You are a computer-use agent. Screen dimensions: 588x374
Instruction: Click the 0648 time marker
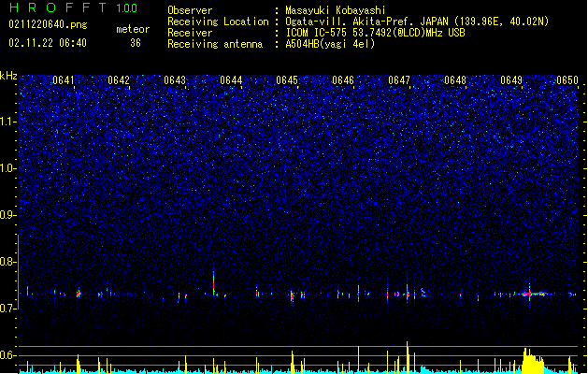click(455, 80)
